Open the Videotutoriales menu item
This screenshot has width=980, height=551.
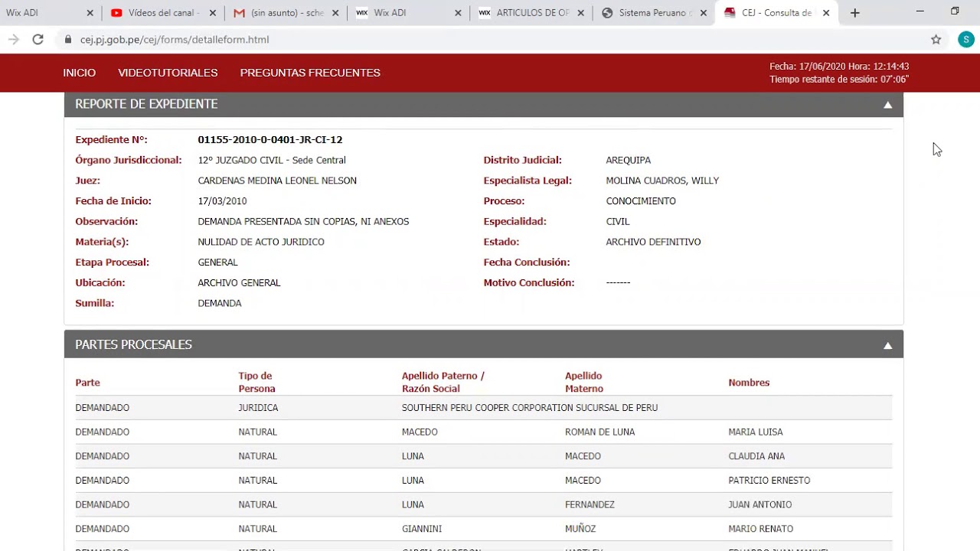tap(168, 73)
